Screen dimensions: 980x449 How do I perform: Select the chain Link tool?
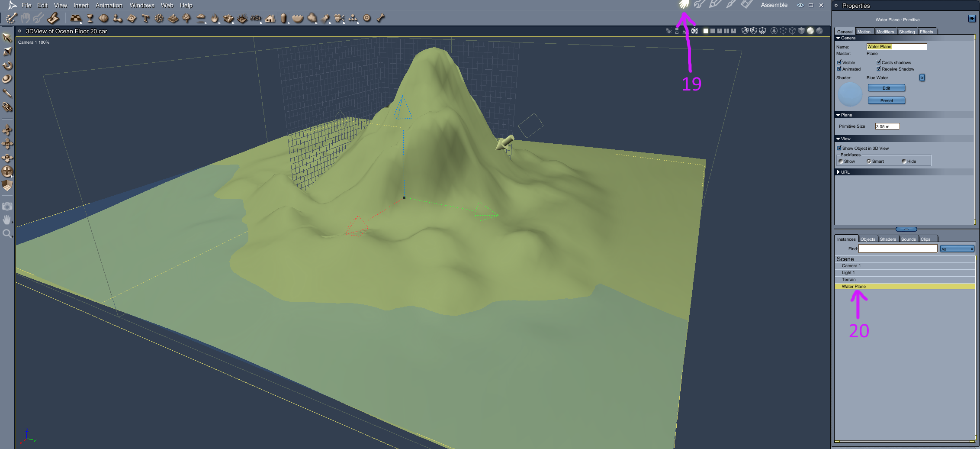[7, 107]
